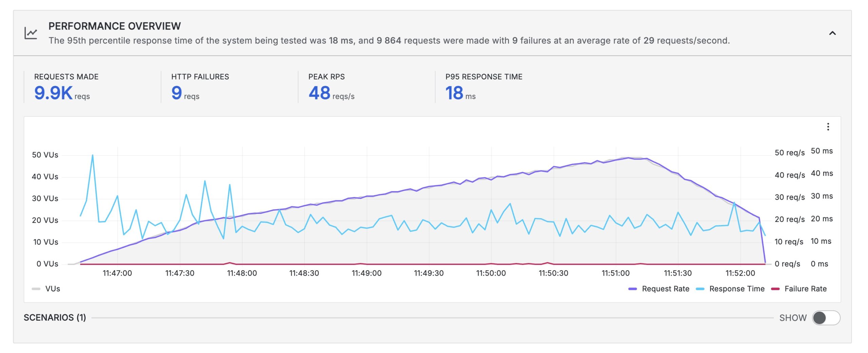Open the chart's three-dot options menu
Viewport: 868px width, 353px height.
[828, 127]
